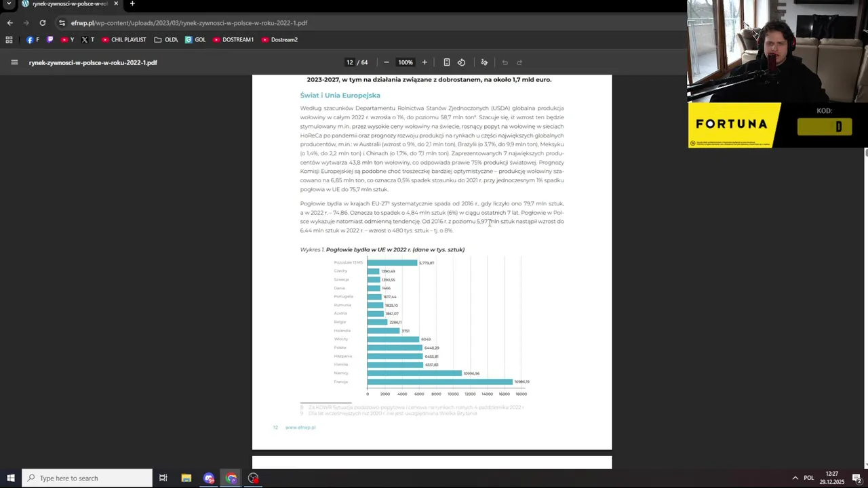Click the redo annotation button
This screenshot has height=488, width=868.
[x=519, y=62]
